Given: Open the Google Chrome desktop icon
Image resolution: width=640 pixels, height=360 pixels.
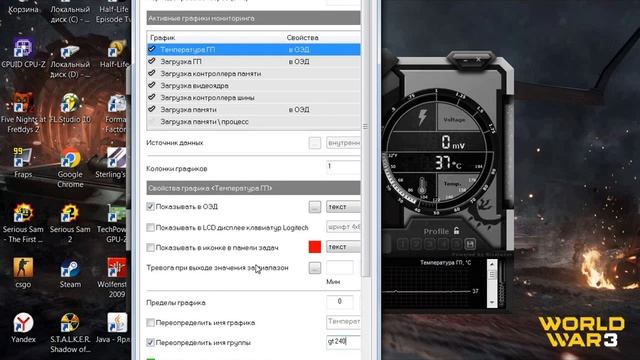Looking at the screenshot, I should pyautogui.click(x=70, y=167).
